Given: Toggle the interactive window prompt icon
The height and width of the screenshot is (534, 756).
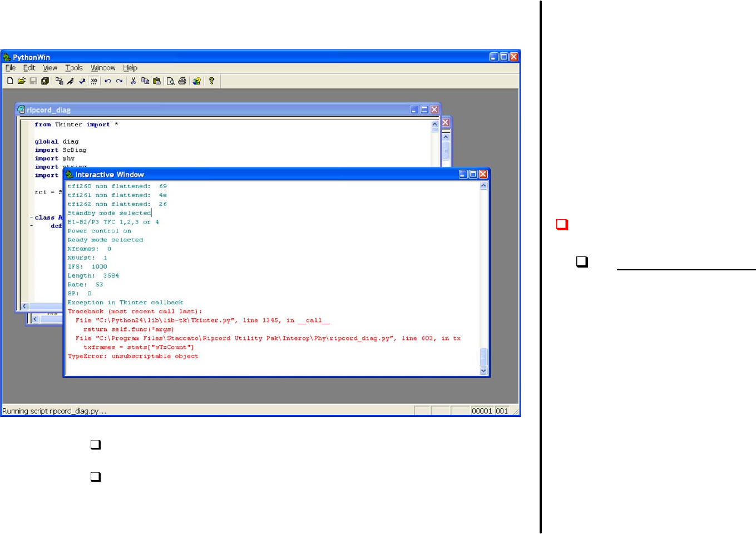Looking at the screenshot, I should (x=94, y=81).
